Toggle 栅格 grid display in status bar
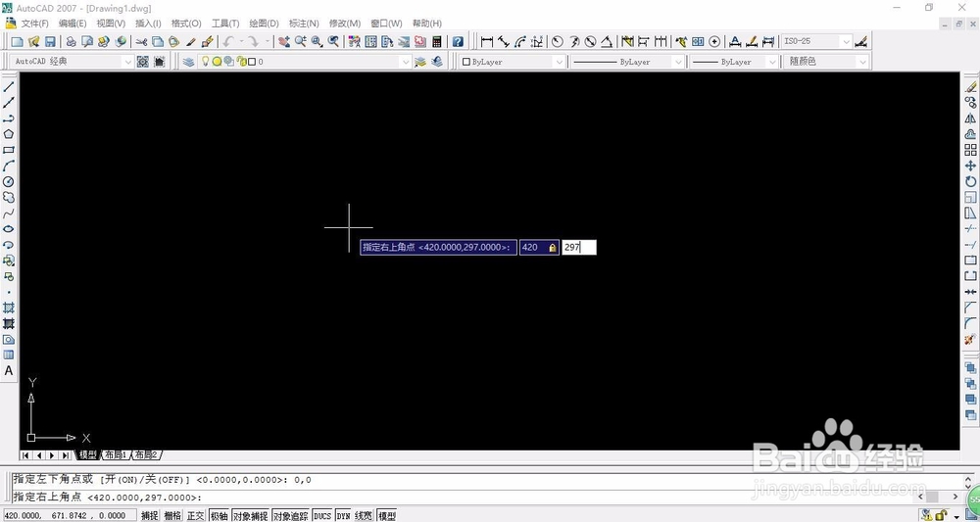The image size is (980, 522). click(x=172, y=516)
